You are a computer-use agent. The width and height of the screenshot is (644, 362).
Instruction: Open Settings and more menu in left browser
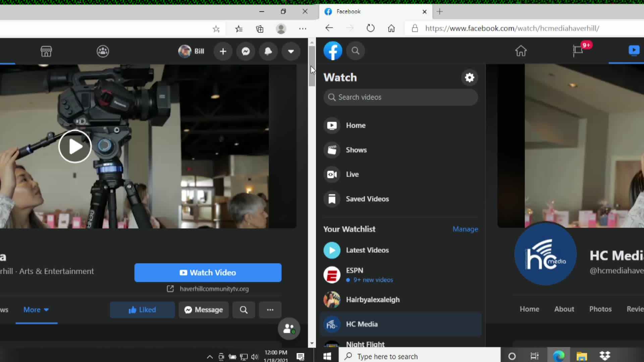303,29
